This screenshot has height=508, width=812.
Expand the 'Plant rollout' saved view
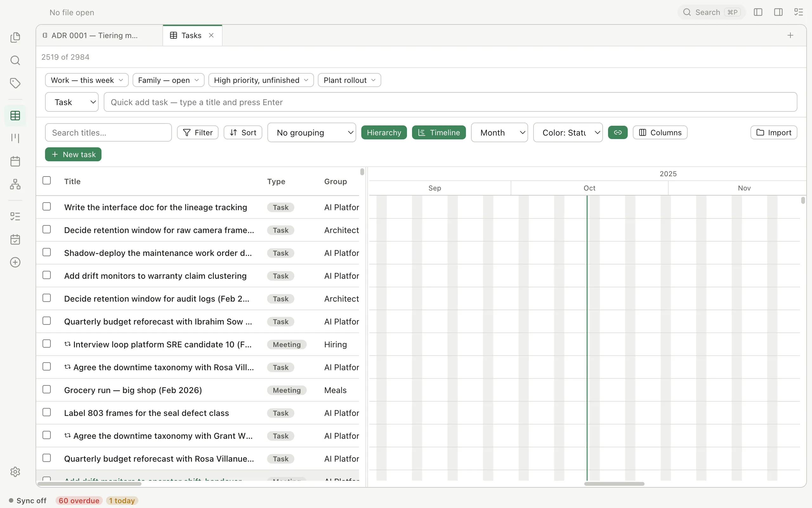(349, 80)
